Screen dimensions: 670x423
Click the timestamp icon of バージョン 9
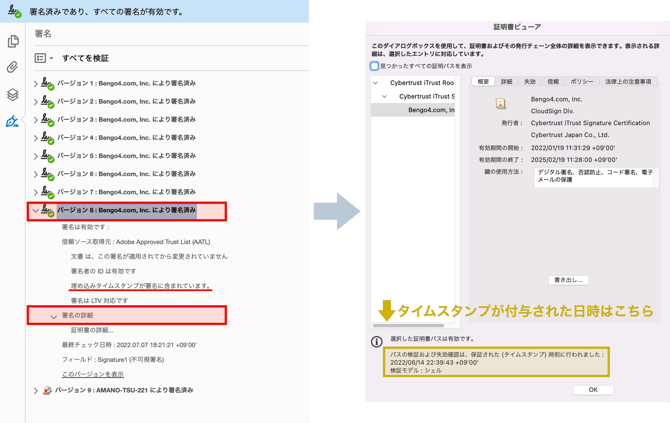click(x=47, y=391)
